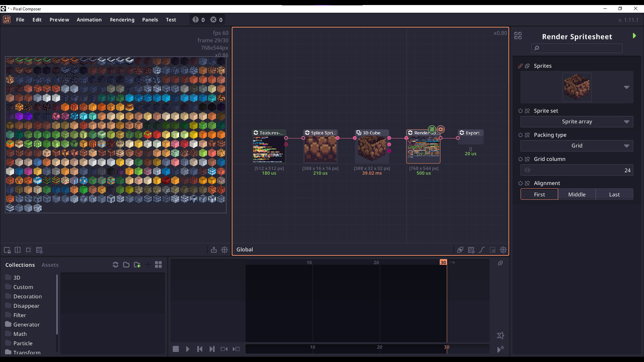The image size is (644, 362).
Task: Toggle the link icon beside Sprites
Action: [x=521, y=66]
